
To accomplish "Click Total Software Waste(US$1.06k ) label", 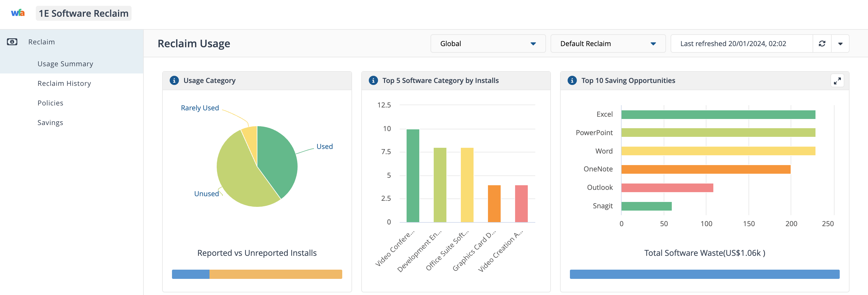I will click(705, 253).
